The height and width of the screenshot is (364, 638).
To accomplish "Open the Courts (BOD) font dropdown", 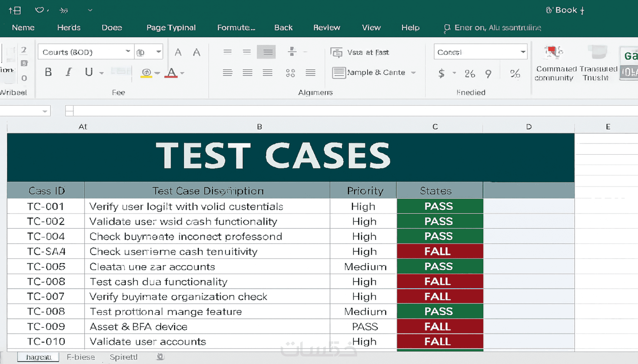I will (x=128, y=51).
